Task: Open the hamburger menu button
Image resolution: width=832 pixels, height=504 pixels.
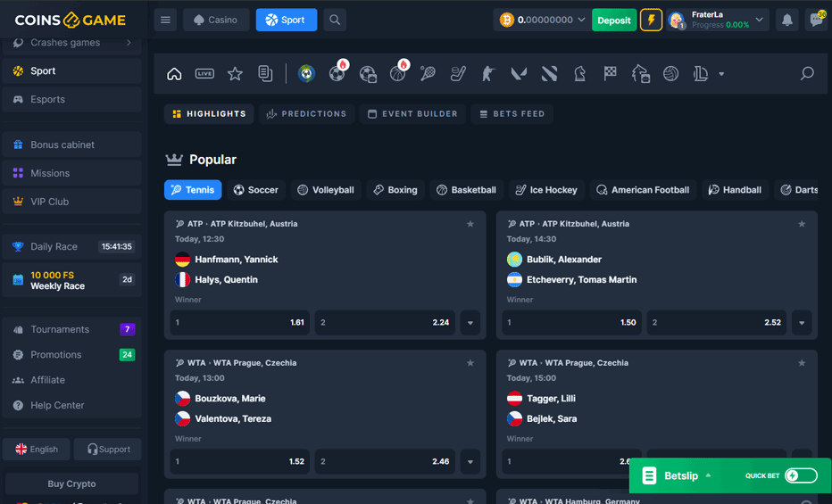Action: point(165,21)
